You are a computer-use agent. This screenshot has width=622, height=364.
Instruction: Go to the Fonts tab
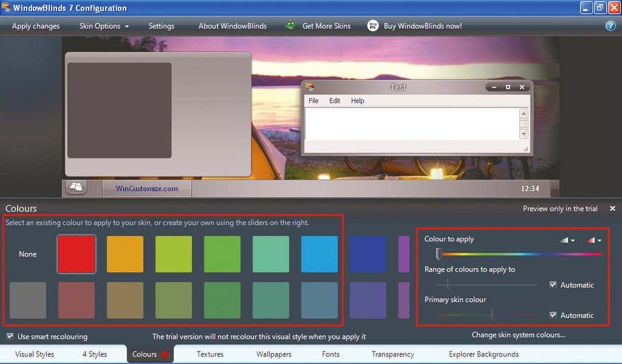[330, 354]
